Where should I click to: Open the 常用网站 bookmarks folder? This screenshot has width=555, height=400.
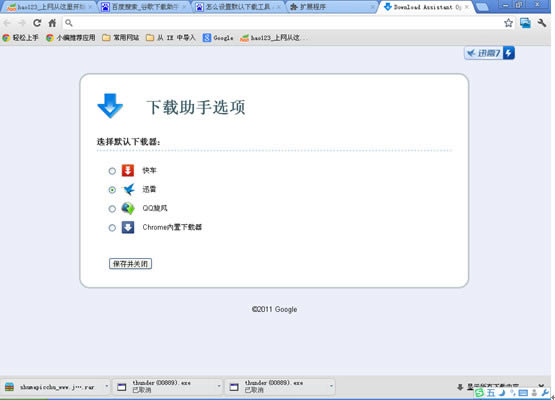(x=121, y=38)
